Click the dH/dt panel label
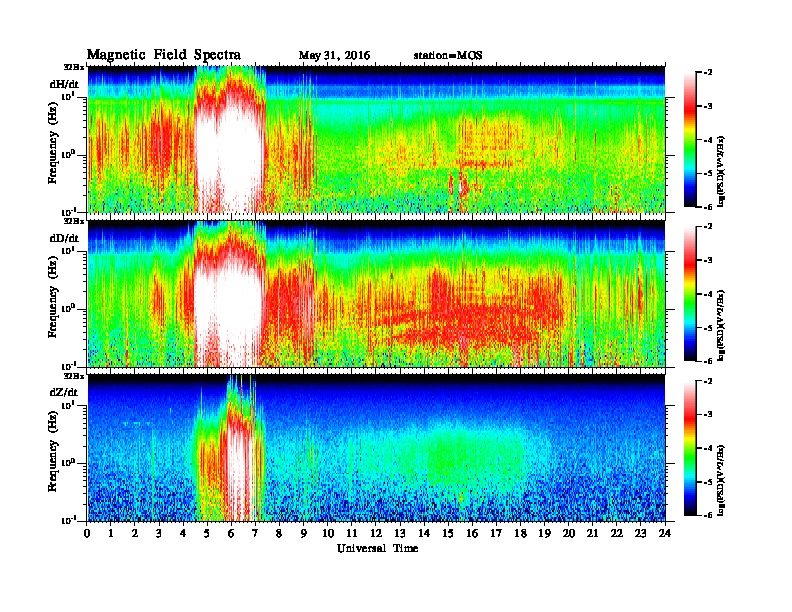Image resolution: width=792 pixels, height=612 pixels. click(64, 84)
